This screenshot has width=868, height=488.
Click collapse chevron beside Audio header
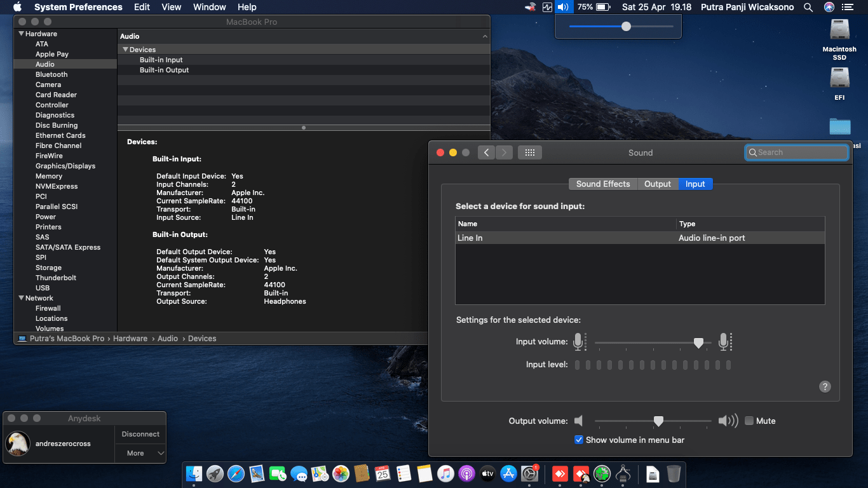pyautogui.click(x=485, y=37)
